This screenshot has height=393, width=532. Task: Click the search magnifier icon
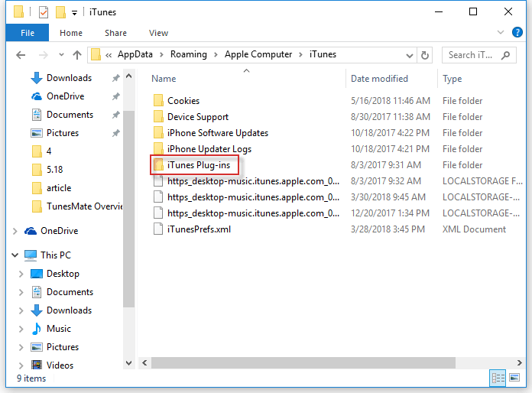point(505,55)
